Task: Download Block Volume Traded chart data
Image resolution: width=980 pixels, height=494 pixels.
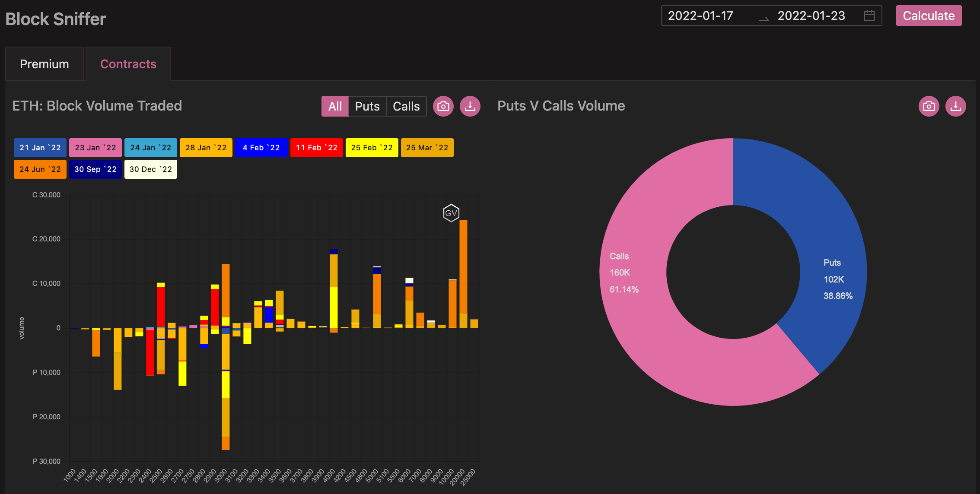Action: 470,106
